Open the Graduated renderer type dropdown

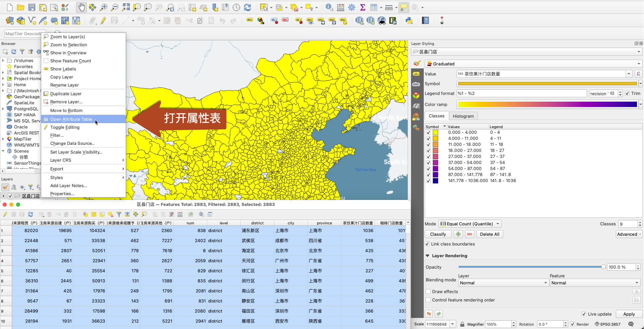pos(533,64)
